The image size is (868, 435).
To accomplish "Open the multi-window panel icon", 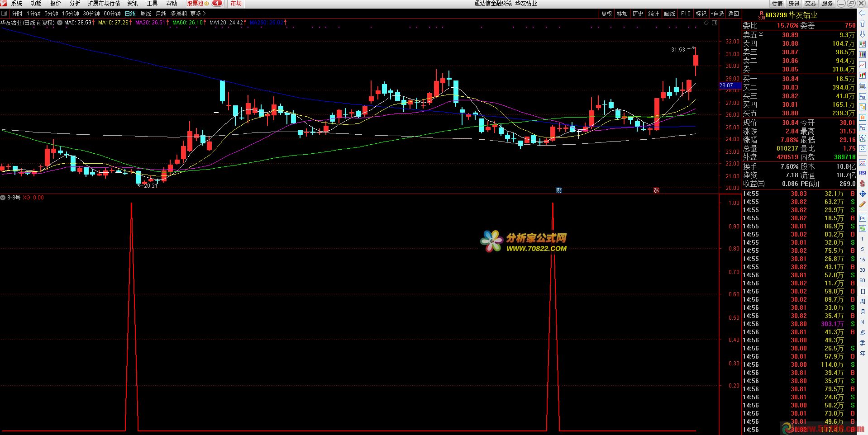I will (x=863, y=85).
